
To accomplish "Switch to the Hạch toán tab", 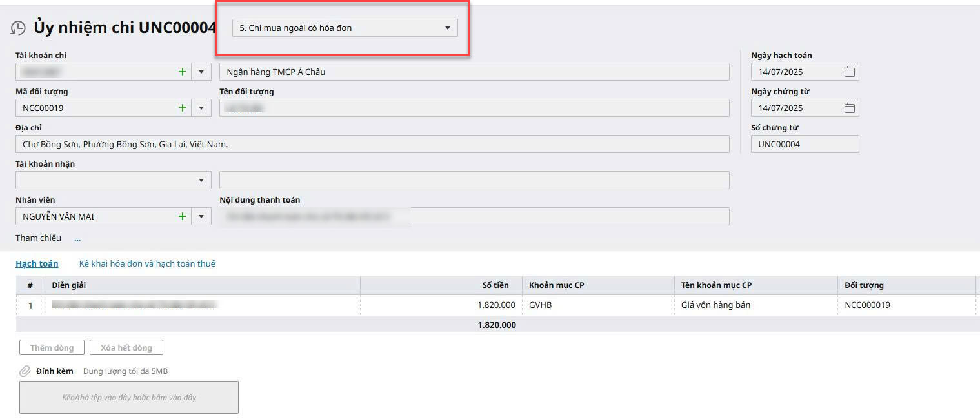I will (x=37, y=263).
